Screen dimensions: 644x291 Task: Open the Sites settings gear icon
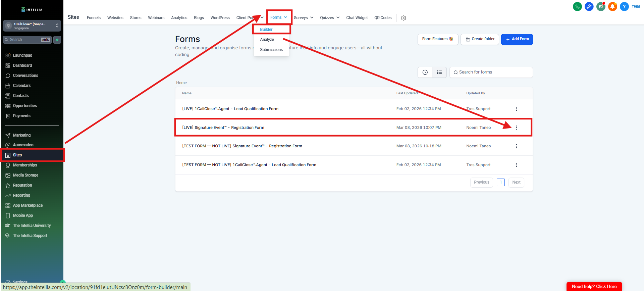404,18
